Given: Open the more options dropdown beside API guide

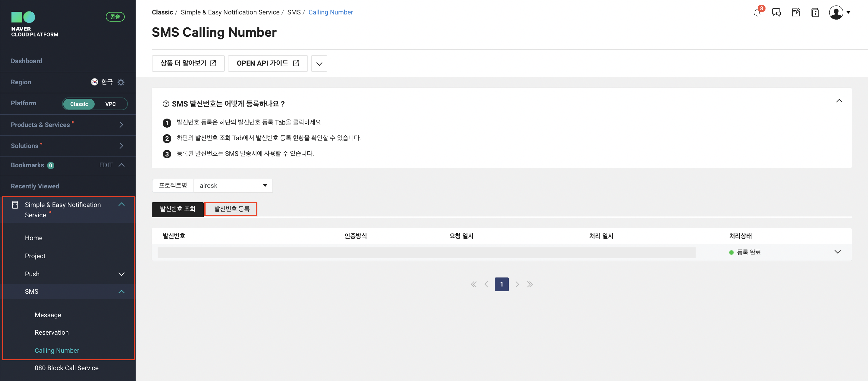Looking at the screenshot, I should [319, 63].
